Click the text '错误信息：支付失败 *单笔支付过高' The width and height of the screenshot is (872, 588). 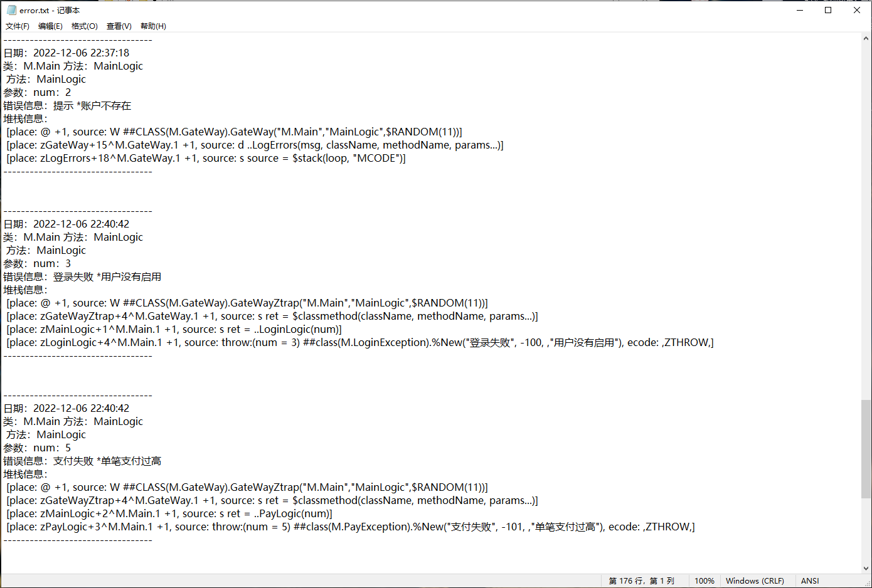click(x=82, y=461)
